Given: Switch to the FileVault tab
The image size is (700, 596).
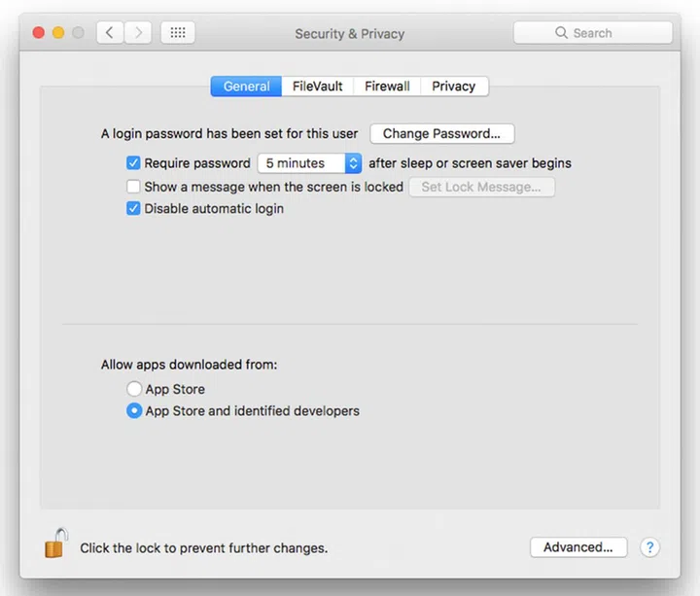Looking at the screenshot, I should click(x=317, y=87).
